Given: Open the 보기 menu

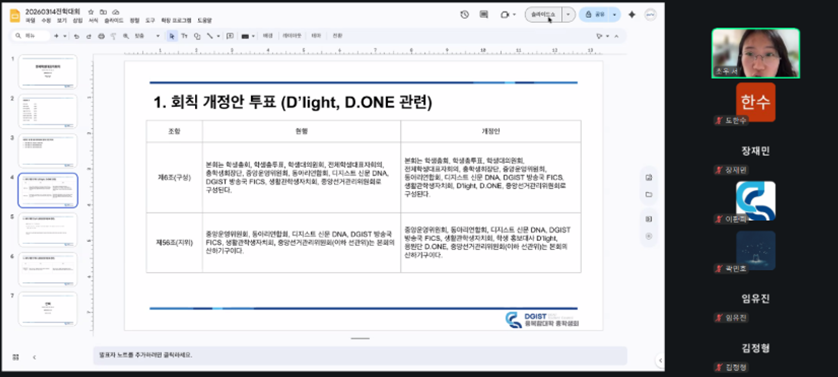Looking at the screenshot, I should 61,21.
